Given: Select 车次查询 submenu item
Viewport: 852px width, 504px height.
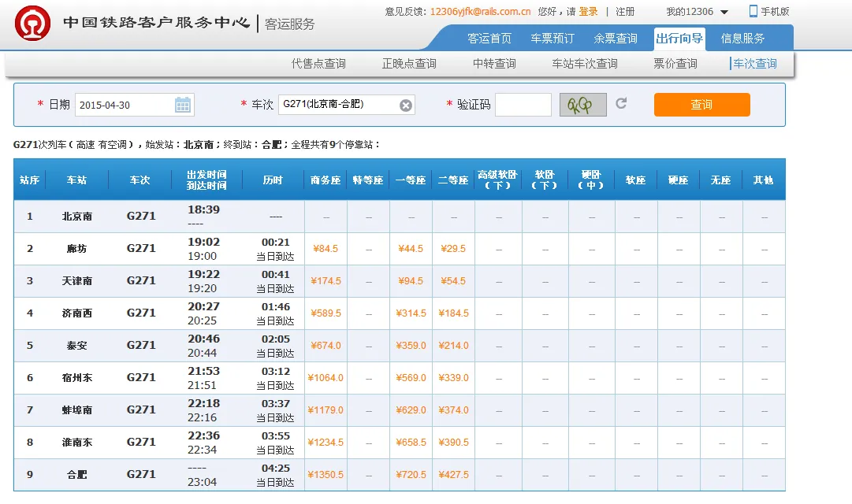Looking at the screenshot, I should point(755,64).
